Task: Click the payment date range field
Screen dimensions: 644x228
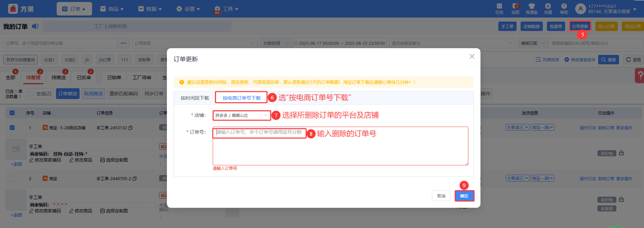Action: [339, 43]
